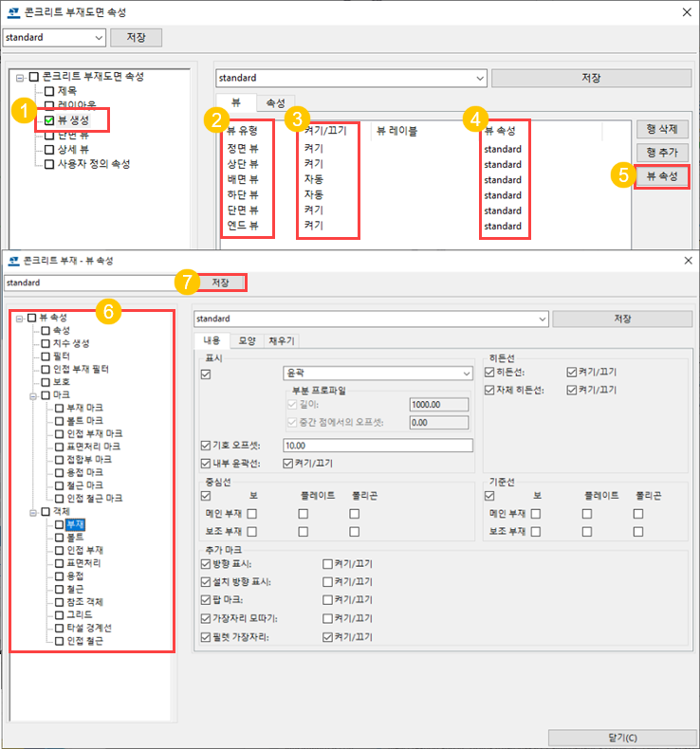Select 인접 부재 필터 tree item
The image size is (700, 749).
click(x=81, y=369)
